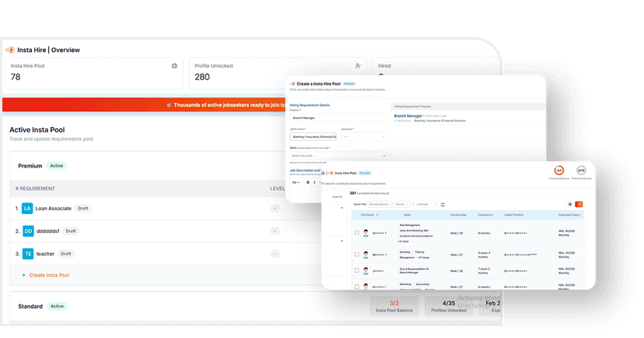Click the Branch Manager title in requirement preview
This screenshot has width=644, height=338.
coord(408,116)
